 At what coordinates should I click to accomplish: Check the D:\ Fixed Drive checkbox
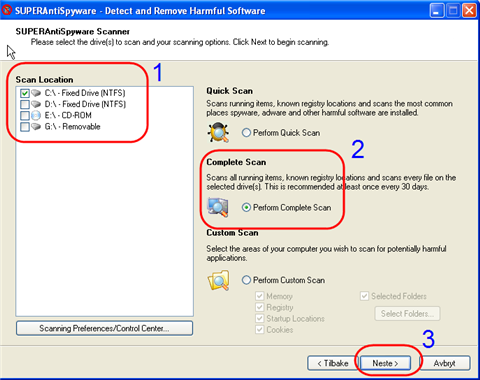coord(25,104)
